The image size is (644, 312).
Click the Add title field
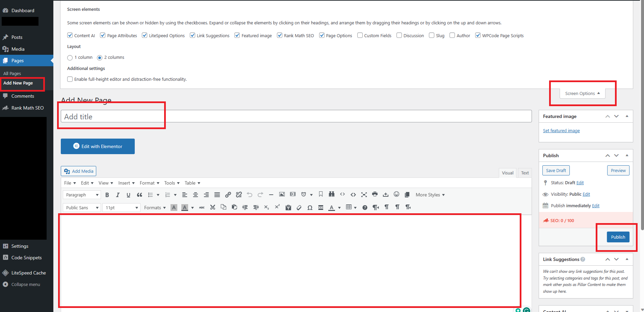pos(111,116)
